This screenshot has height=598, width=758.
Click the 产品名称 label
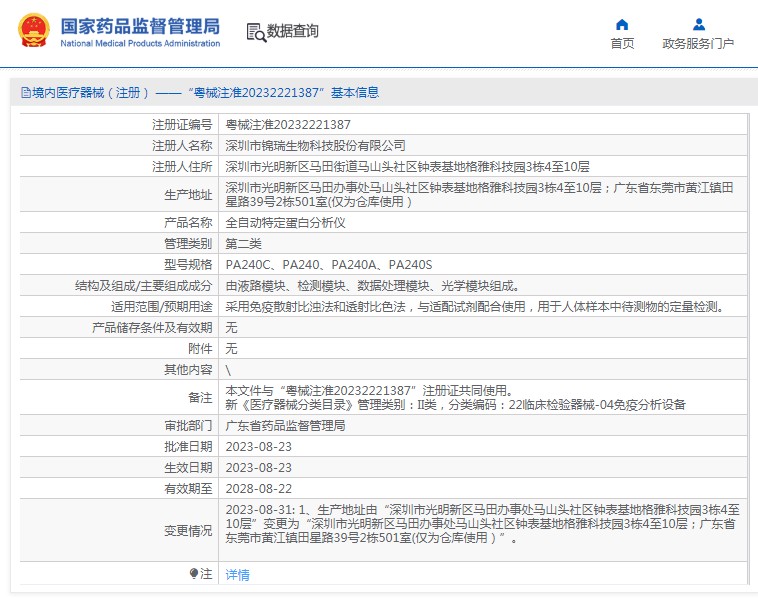pyautogui.click(x=188, y=223)
